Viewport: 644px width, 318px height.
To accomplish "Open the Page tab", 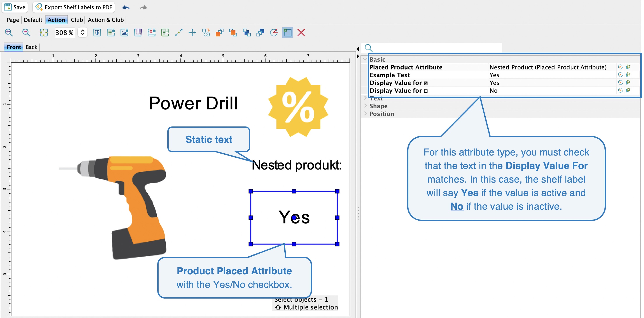I will [x=13, y=20].
